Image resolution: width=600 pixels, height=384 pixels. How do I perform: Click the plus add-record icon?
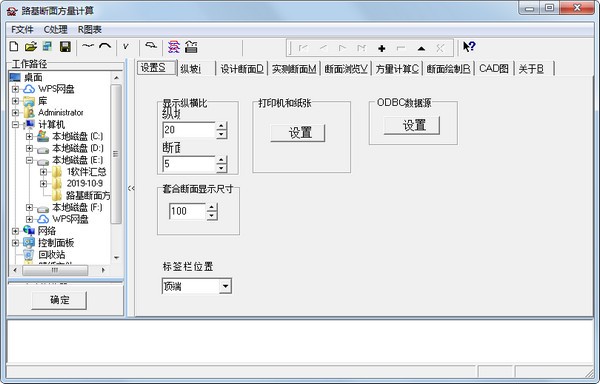[x=382, y=48]
